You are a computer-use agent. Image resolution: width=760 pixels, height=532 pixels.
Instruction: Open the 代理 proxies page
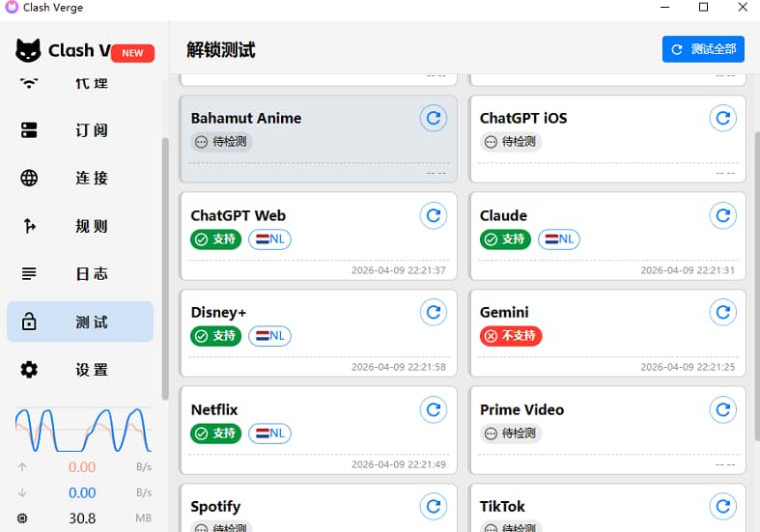click(x=80, y=83)
